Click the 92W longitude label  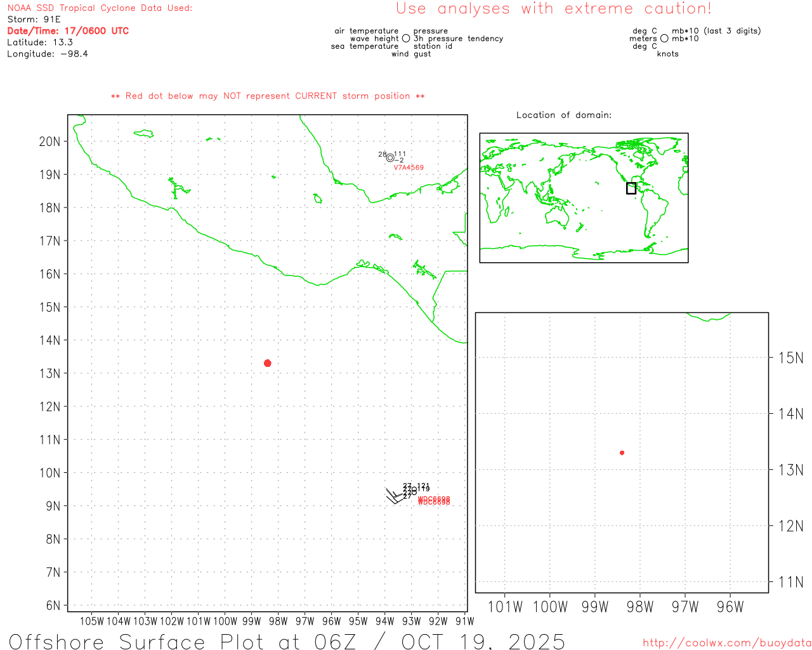[x=438, y=621]
